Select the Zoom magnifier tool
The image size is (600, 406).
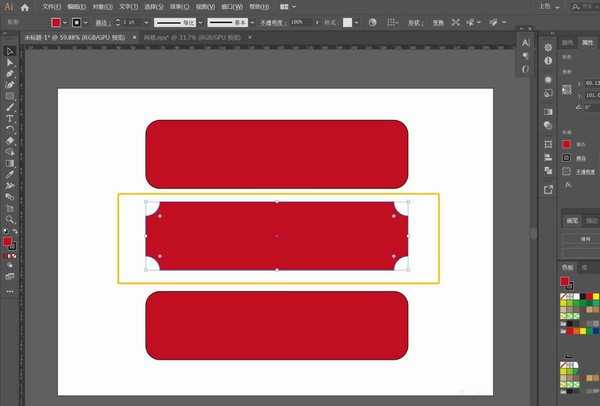pyautogui.click(x=10, y=219)
